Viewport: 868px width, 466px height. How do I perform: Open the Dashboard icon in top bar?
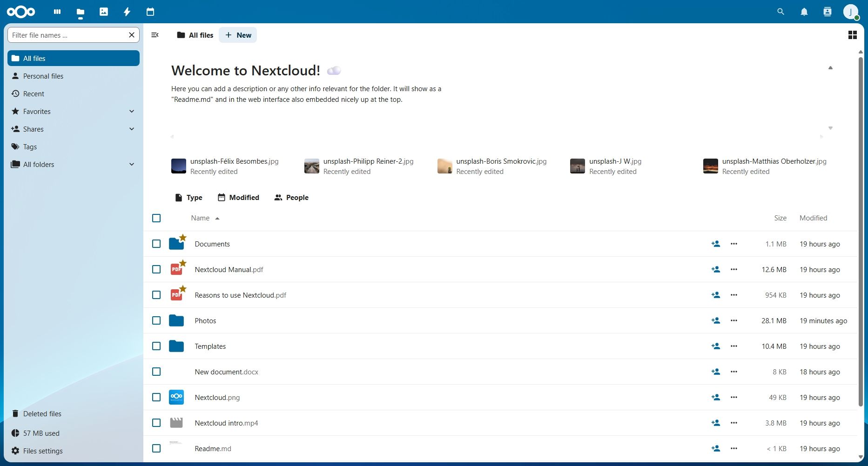[x=57, y=12]
